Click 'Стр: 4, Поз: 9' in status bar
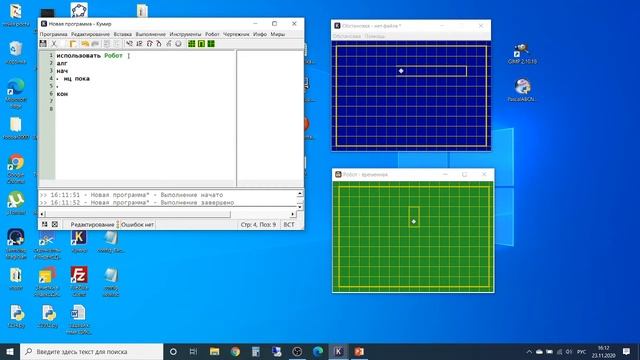Screen dimensions: 640x360 258,224
